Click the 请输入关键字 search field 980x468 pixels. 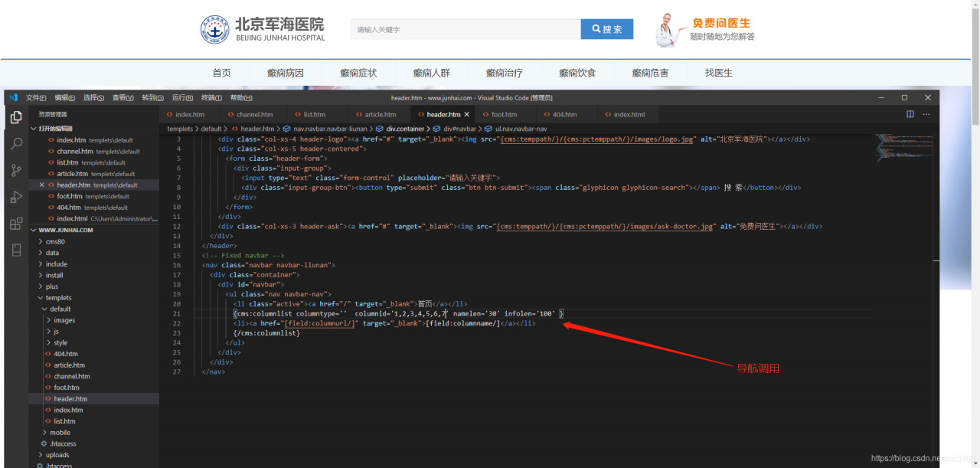[465, 29]
